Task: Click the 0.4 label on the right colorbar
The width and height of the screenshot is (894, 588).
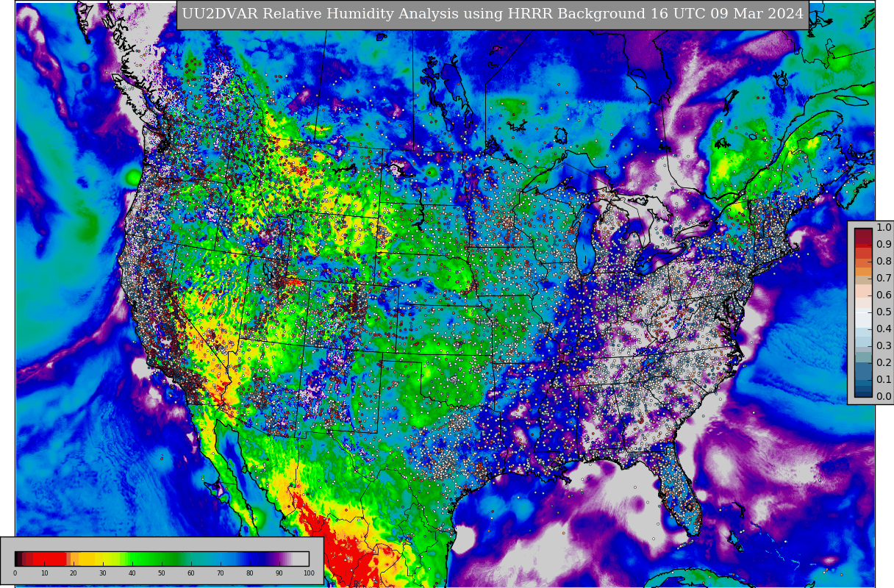Action: [884, 329]
